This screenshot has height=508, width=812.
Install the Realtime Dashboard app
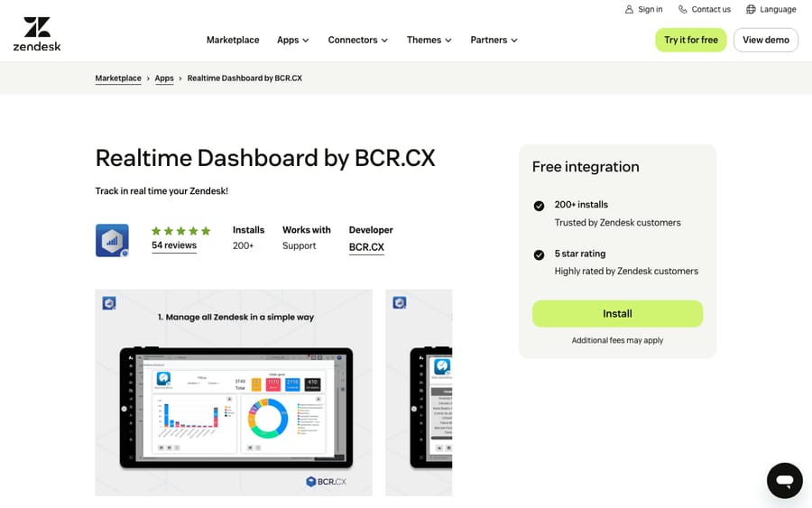[617, 314]
